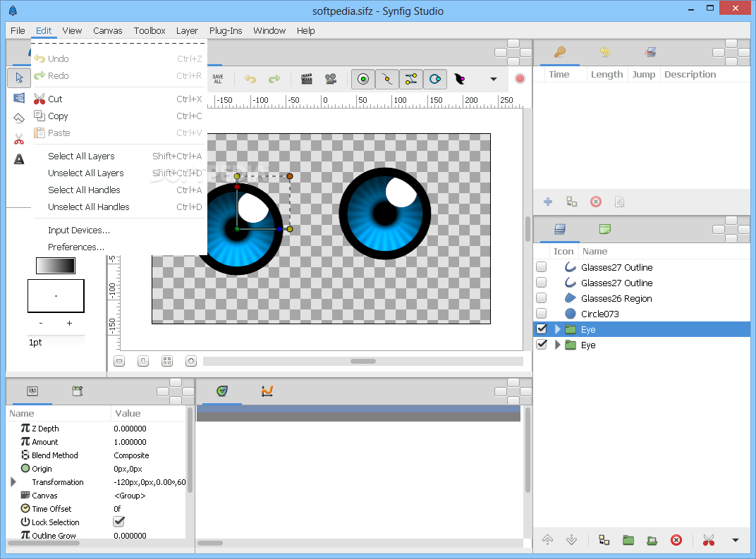
Task: Duplicate keyframe icon in Keyframes panel
Action: (572, 202)
